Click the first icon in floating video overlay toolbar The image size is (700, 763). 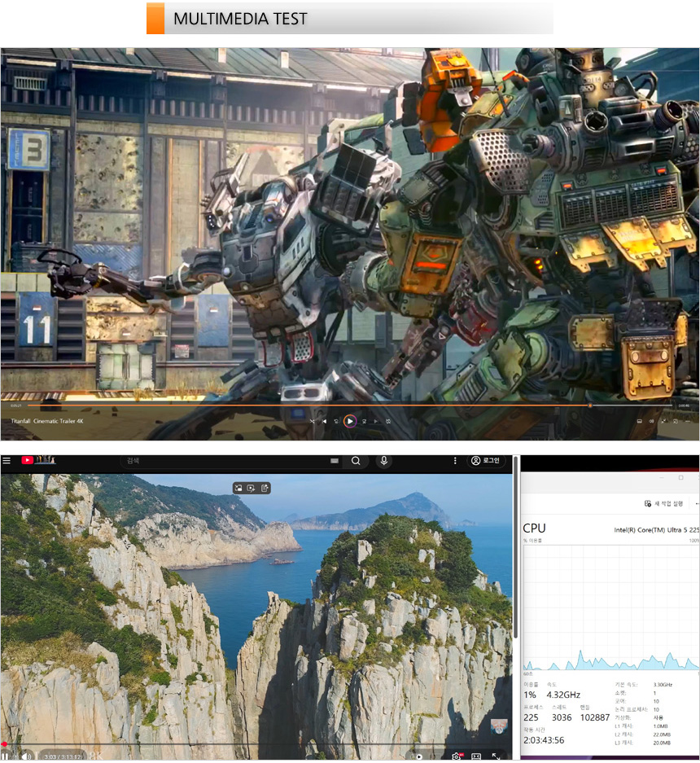coord(238,488)
